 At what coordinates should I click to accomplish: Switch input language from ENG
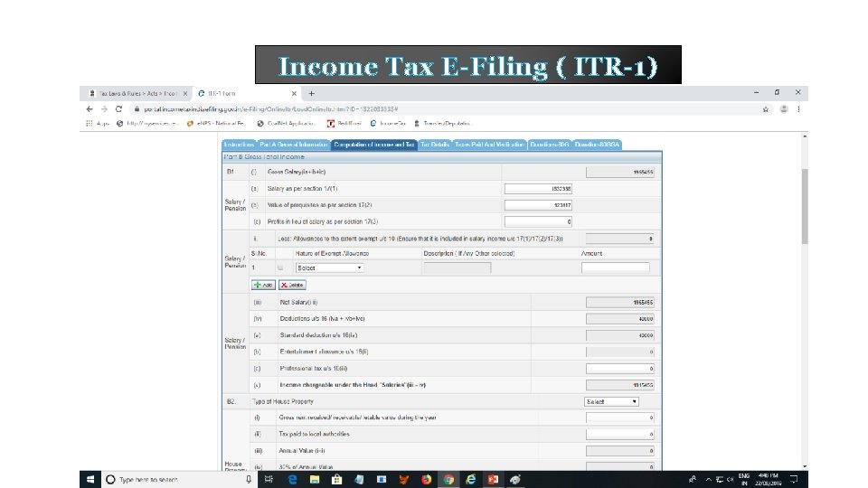coord(744,480)
